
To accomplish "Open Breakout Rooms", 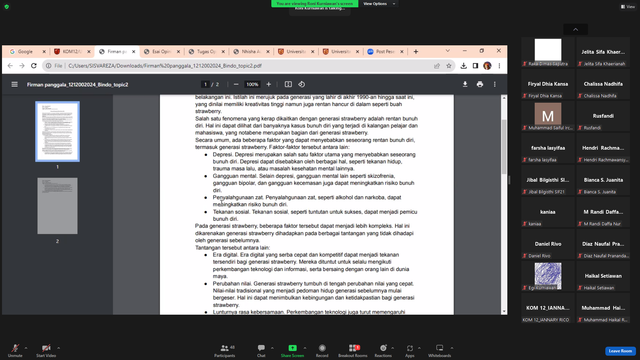I will point(353,350).
